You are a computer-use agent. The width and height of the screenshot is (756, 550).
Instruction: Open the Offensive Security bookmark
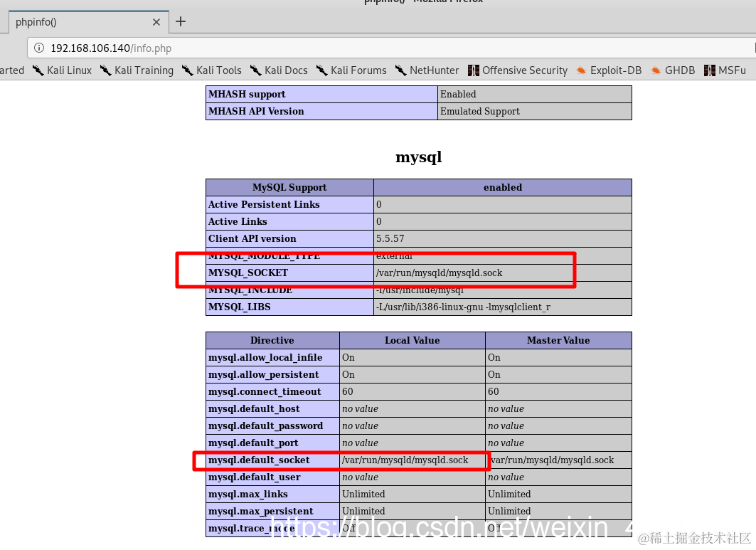[x=518, y=70]
